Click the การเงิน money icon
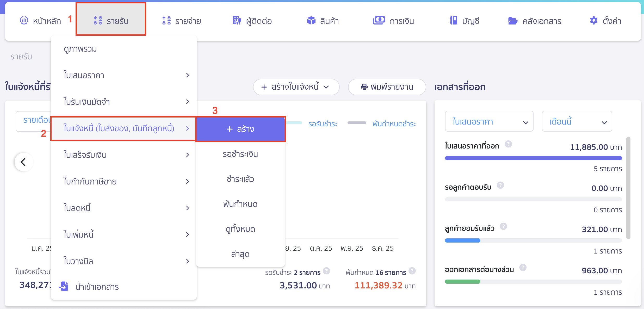 [x=379, y=20]
